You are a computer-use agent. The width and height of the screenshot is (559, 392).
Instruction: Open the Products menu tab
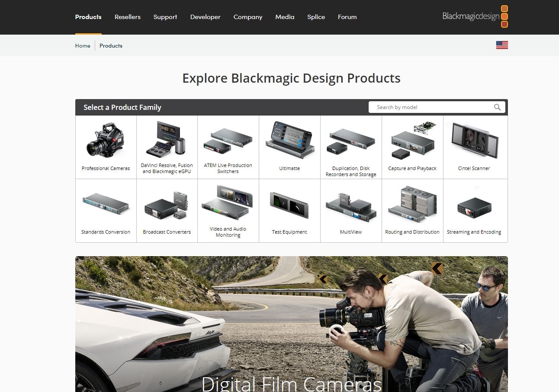coord(88,17)
